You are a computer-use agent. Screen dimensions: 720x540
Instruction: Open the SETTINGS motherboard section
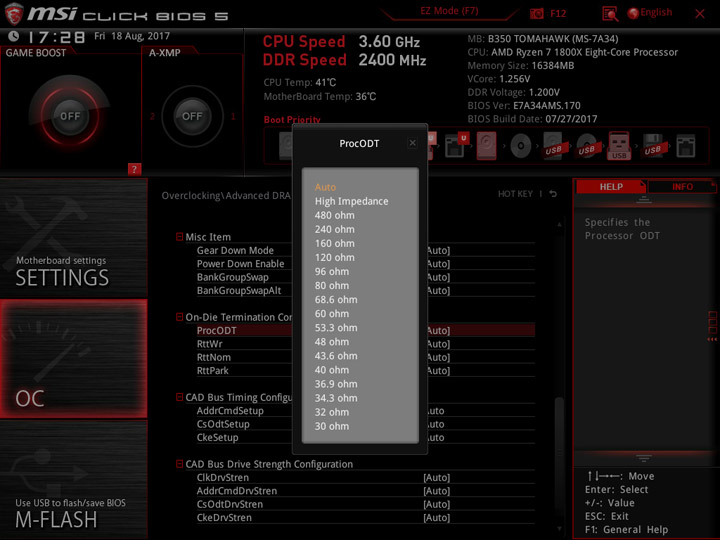pos(73,238)
